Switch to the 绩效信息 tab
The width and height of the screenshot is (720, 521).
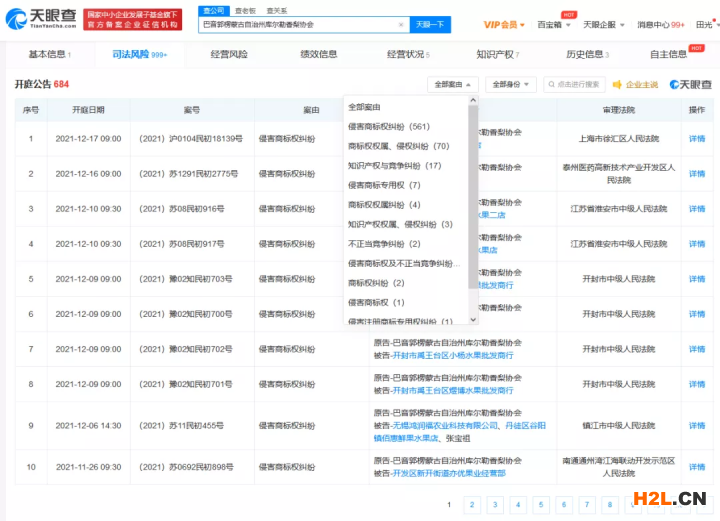[x=319, y=55]
